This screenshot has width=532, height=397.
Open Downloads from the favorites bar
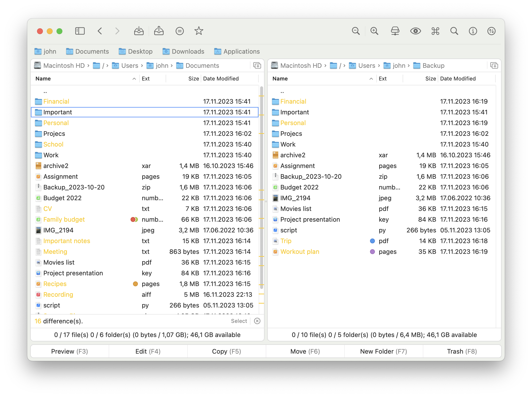[183, 51]
